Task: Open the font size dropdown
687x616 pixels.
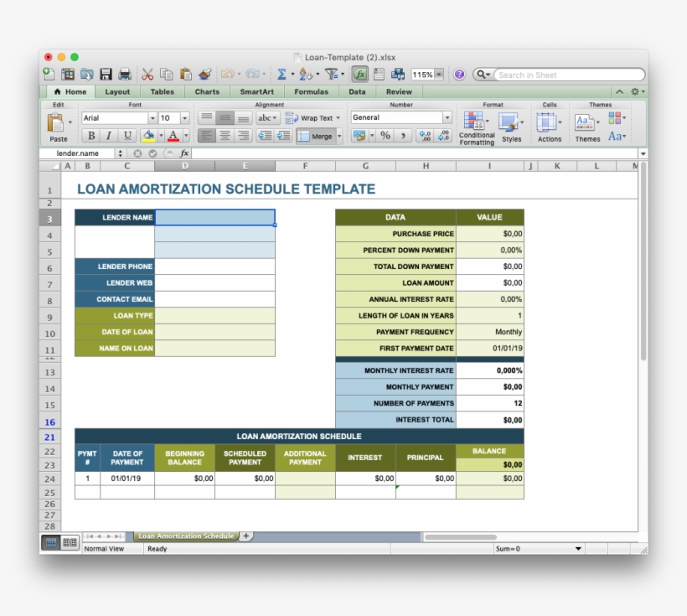Action: [183, 117]
